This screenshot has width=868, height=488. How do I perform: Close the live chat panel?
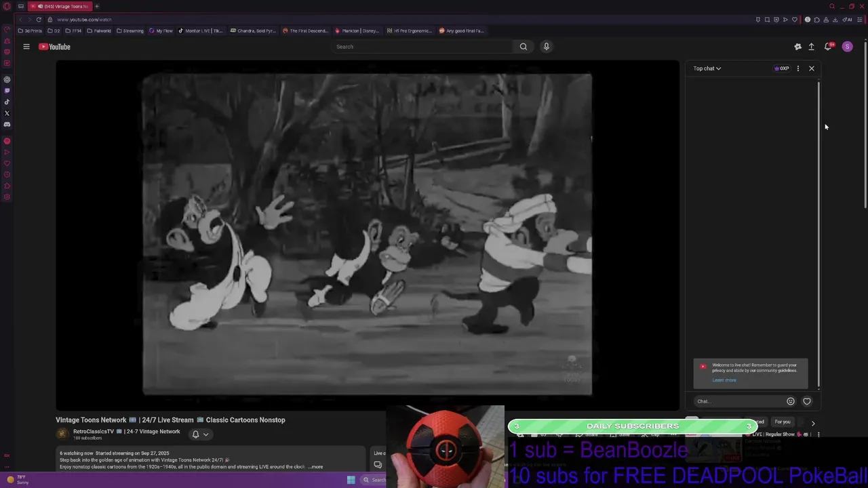coord(811,68)
